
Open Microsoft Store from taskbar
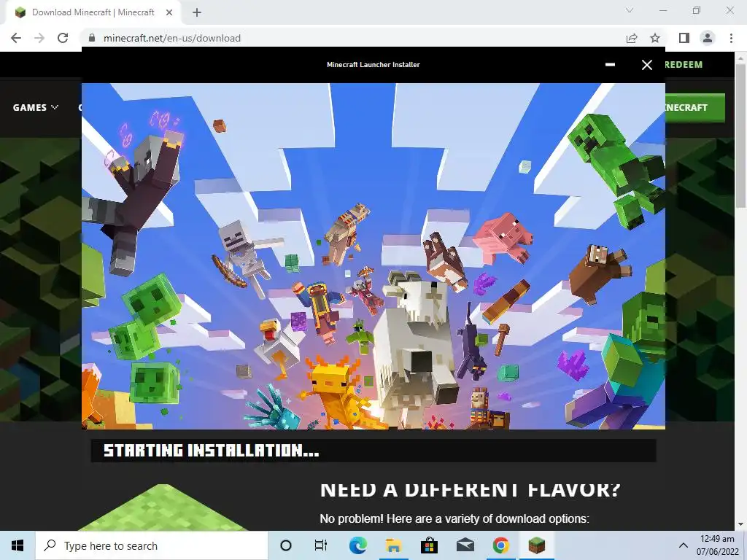click(429, 545)
